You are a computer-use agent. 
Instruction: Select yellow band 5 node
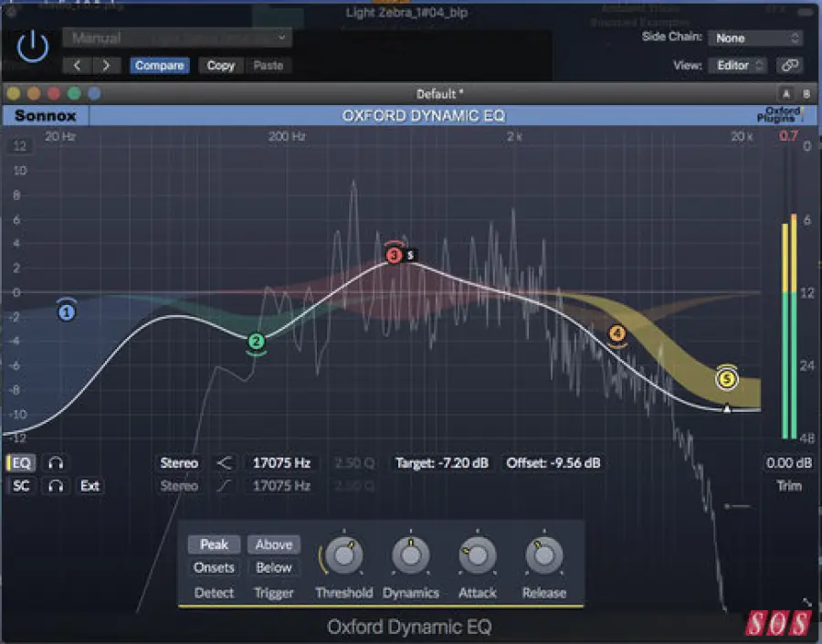726,377
